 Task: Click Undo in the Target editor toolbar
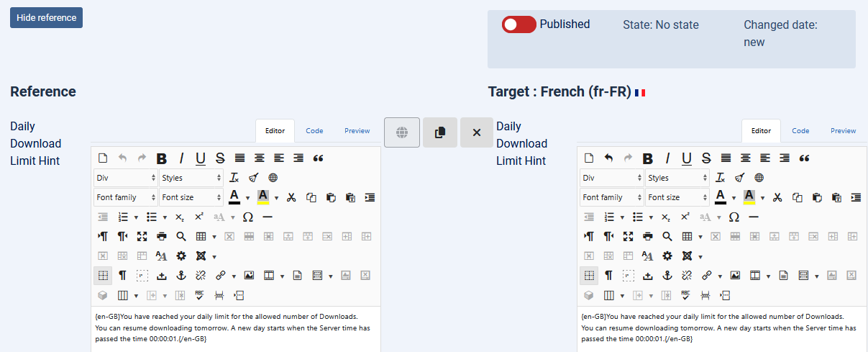(x=609, y=158)
